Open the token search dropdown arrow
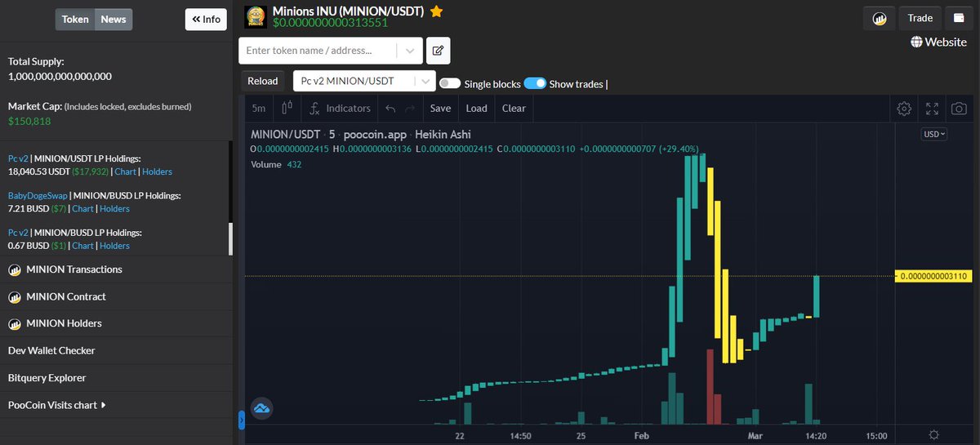This screenshot has width=980, height=445. 409,51
